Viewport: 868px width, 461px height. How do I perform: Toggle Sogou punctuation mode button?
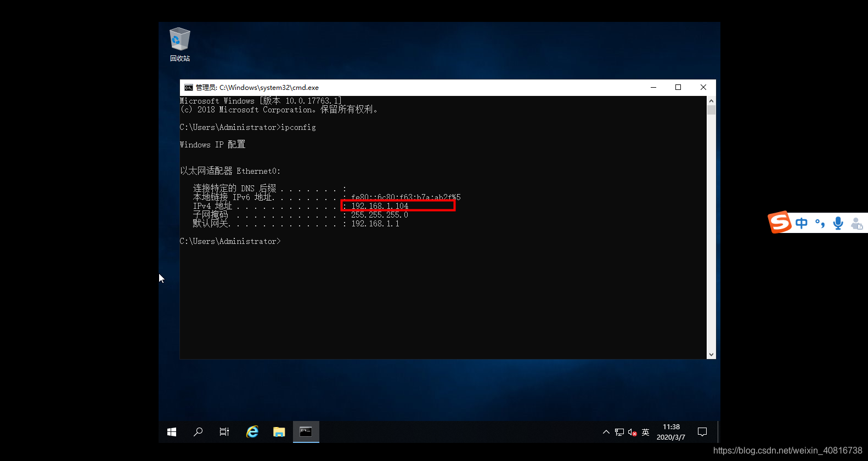pos(820,223)
